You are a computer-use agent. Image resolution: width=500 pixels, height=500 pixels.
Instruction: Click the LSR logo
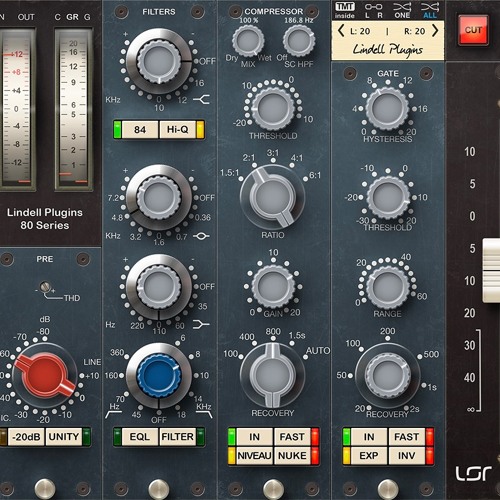pyautogui.click(x=473, y=474)
